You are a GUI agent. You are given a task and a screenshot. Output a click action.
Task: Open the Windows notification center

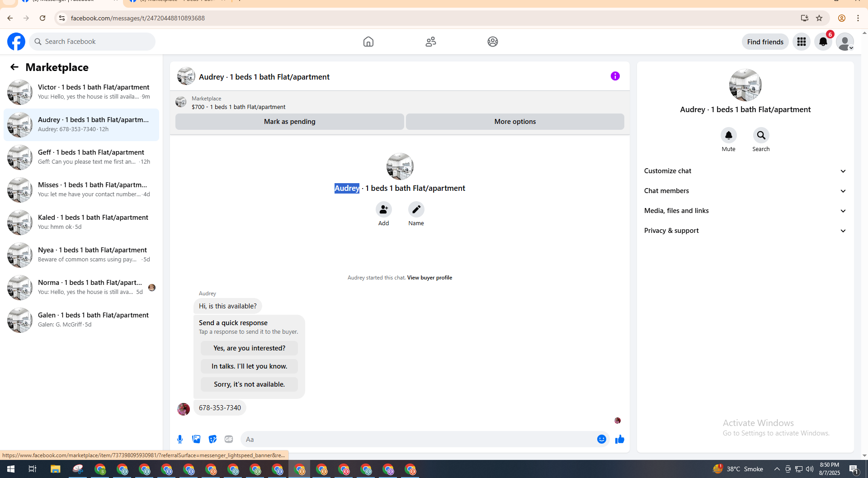pos(854,469)
